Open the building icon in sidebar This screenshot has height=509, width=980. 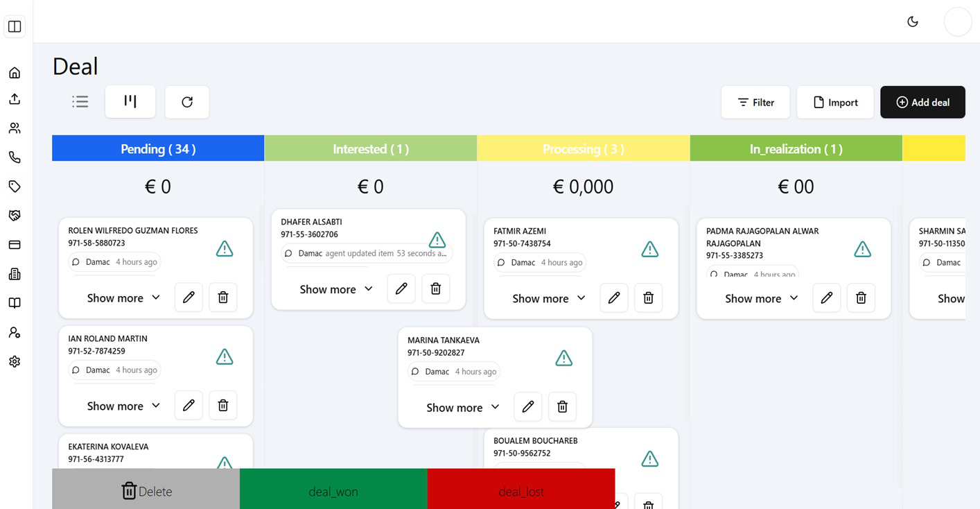(x=15, y=274)
